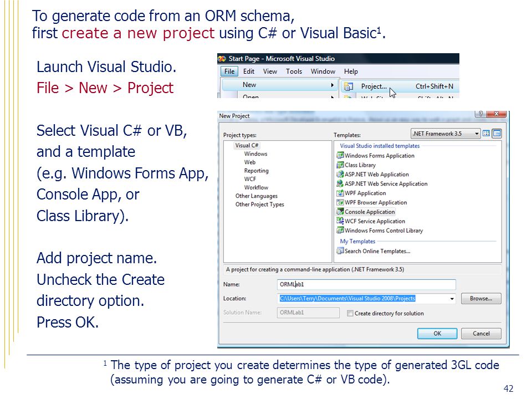The height and width of the screenshot is (399, 532).
Task: Expand the New submenu arrow
Action: point(332,85)
